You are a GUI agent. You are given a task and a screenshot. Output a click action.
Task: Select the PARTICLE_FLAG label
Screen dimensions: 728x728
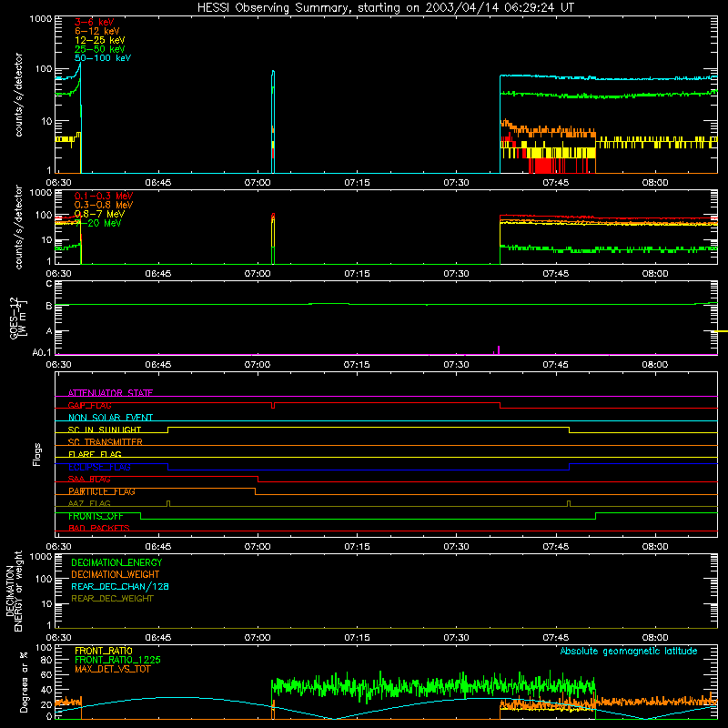[102, 491]
